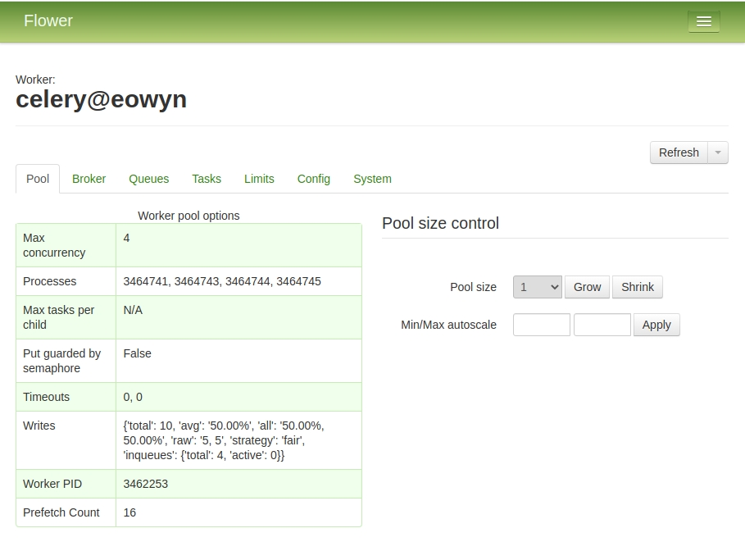Image resolution: width=745 pixels, height=560 pixels.
Task: Click the Flower brand logo link
Action: click(48, 21)
